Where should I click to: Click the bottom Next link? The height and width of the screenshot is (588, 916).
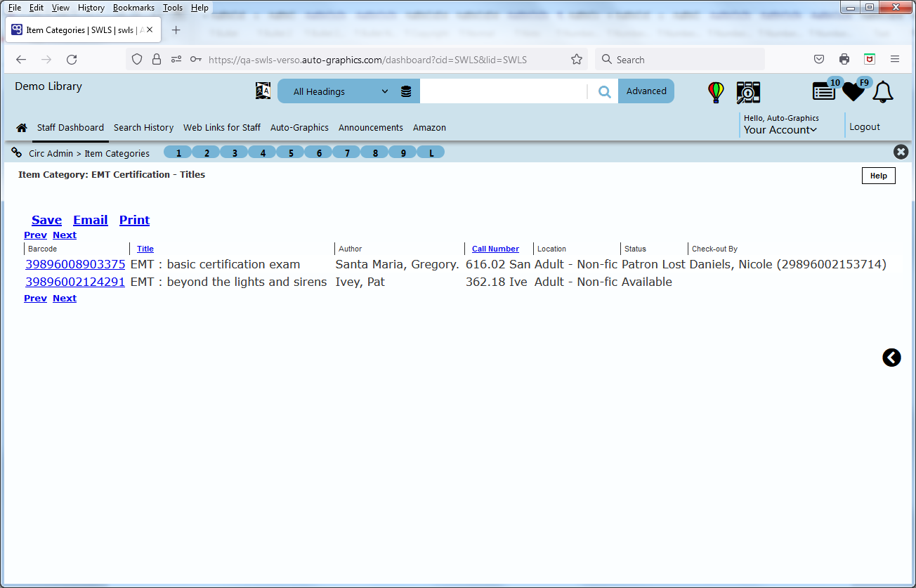(65, 299)
